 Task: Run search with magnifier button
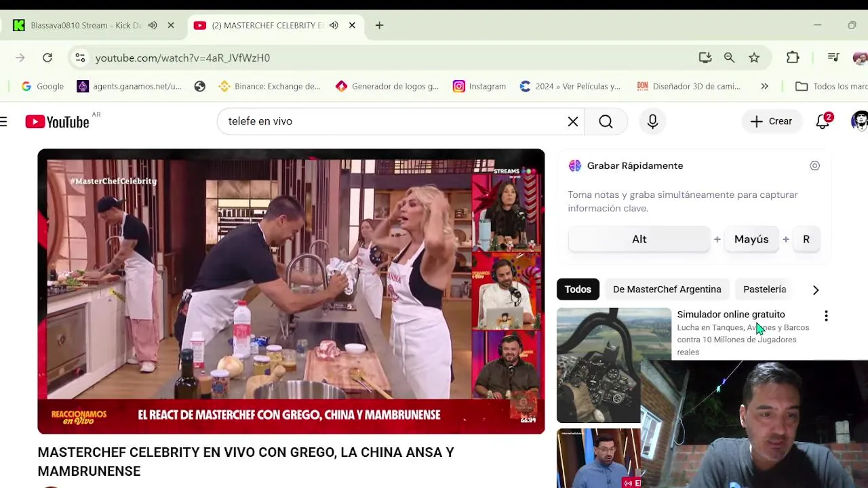pyautogui.click(x=606, y=121)
